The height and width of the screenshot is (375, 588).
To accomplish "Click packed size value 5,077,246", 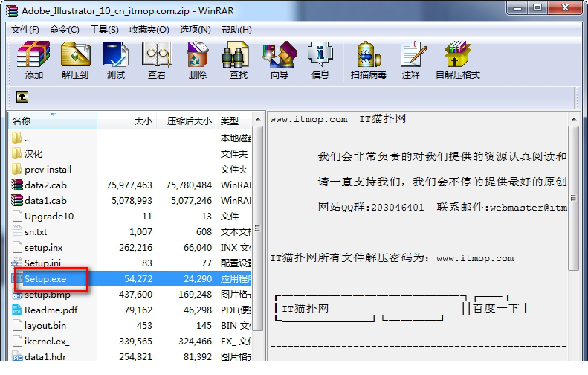I will (191, 201).
